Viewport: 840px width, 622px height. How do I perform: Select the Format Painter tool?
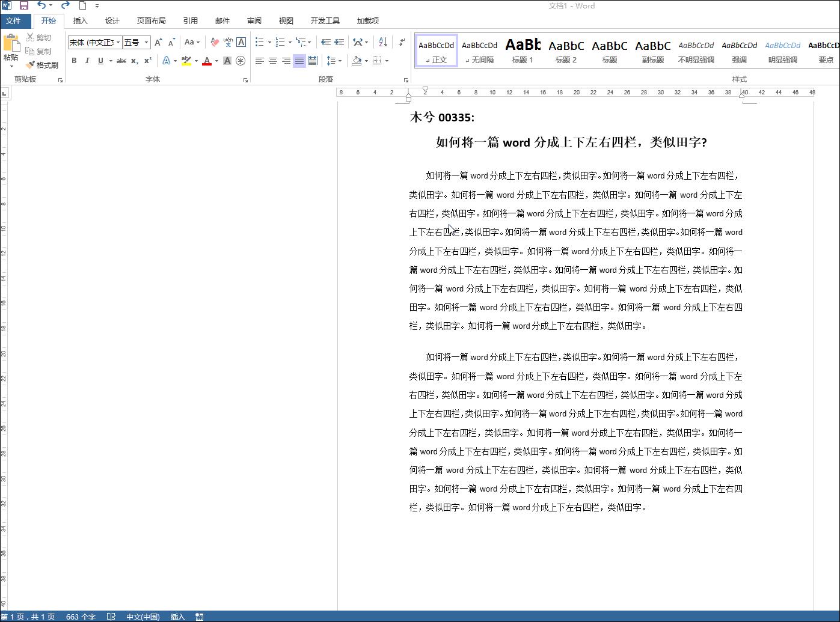[x=43, y=65]
